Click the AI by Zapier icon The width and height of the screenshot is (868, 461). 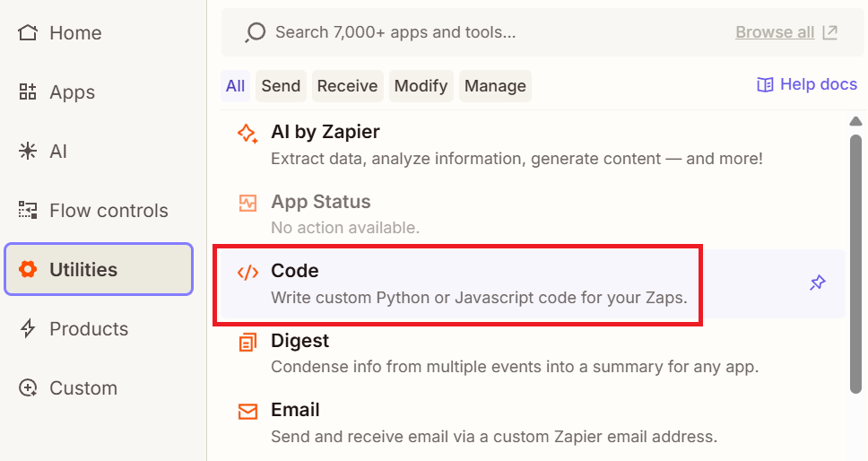pyautogui.click(x=247, y=134)
